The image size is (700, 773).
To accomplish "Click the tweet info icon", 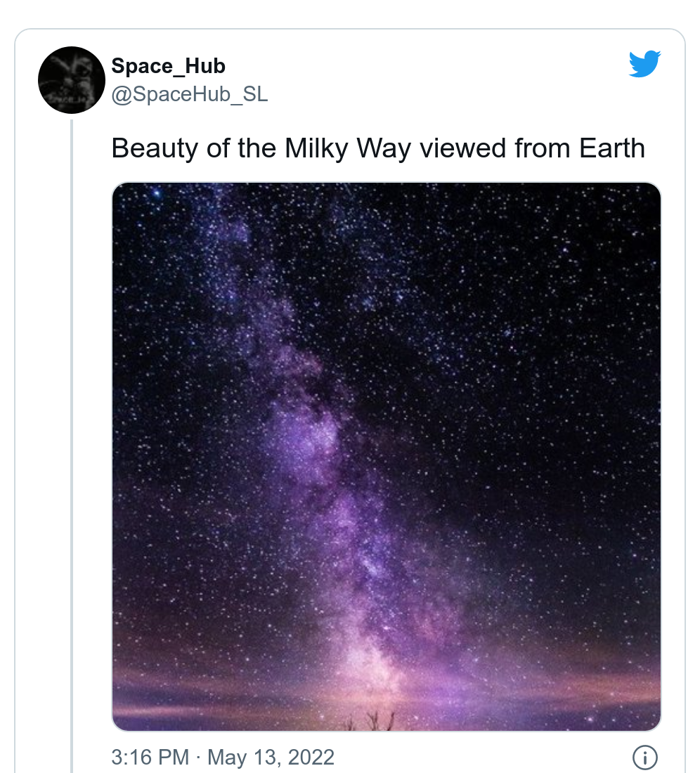I will click(644, 757).
